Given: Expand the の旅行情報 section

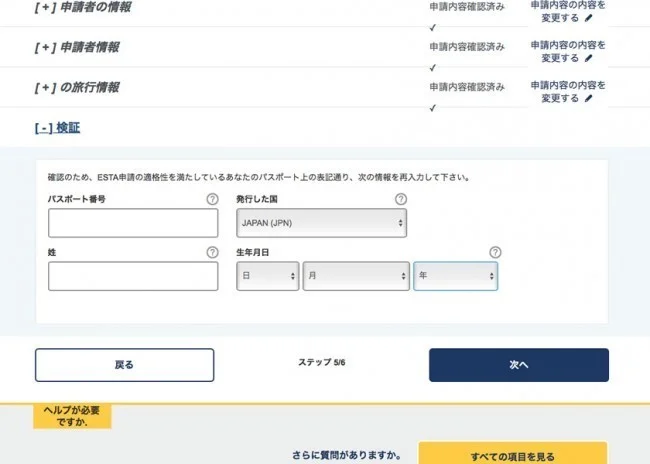Looking at the screenshot, I should point(78,87).
